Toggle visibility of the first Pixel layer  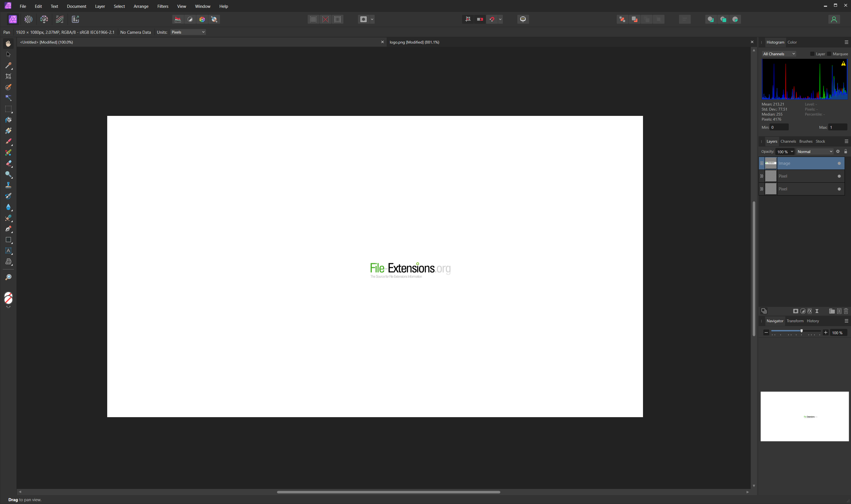point(839,176)
